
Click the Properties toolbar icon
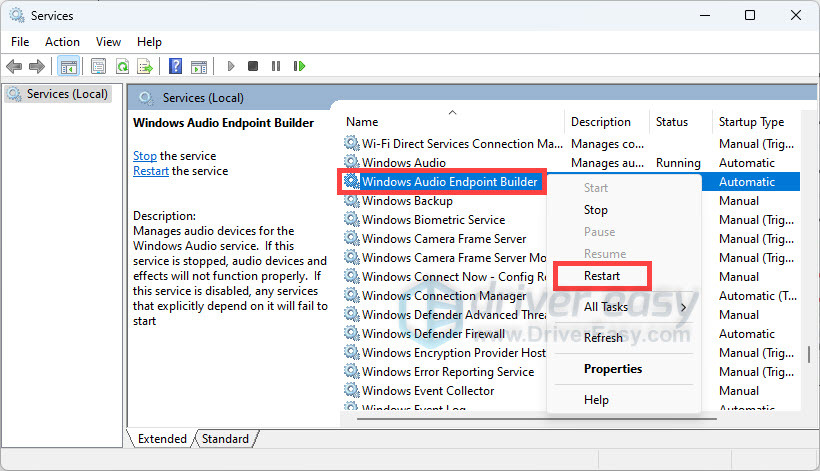tap(98, 66)
